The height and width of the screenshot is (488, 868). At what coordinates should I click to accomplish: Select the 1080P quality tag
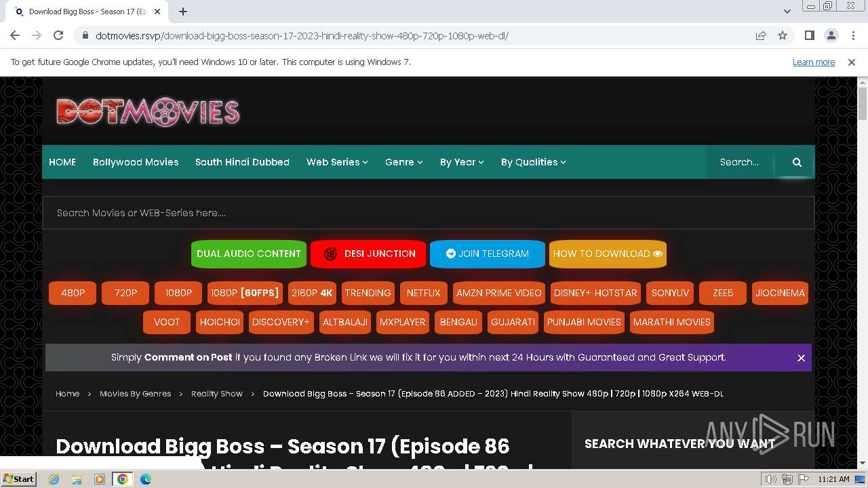(x=178, y=293)
